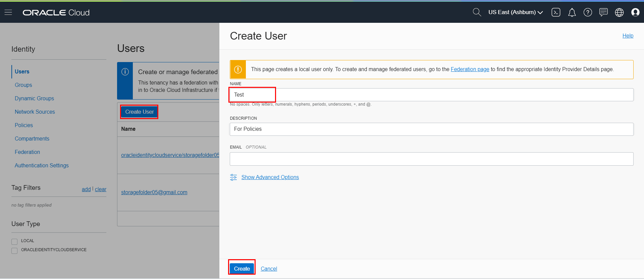This screenshot has height=279, width=644.
Task: Open the storagefolder05@gmail.com user link
Action: (154, 192)
